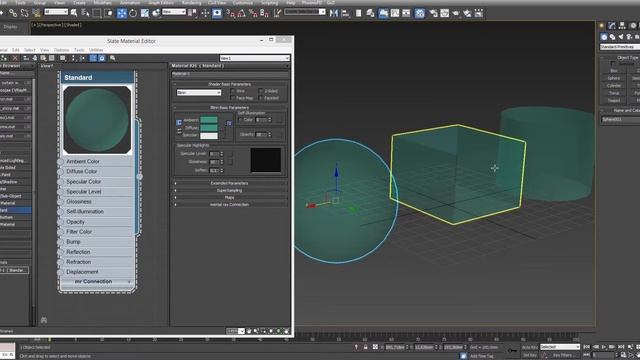Screen dimensions: 640x360
Task: Enable the Wire shader checkbox
Action: pos(233,91)
